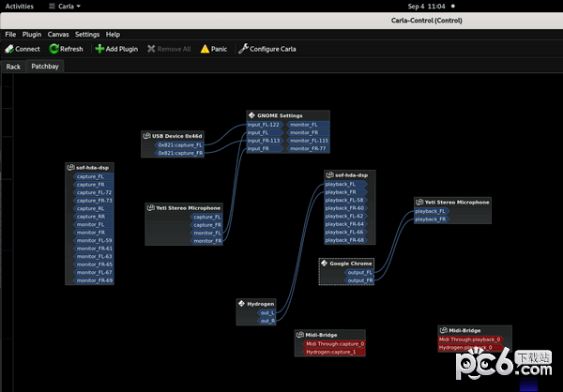The image size is (563, 392).
Task: Click the Midi-Bridge playback node icon
Action: (444, 330)
